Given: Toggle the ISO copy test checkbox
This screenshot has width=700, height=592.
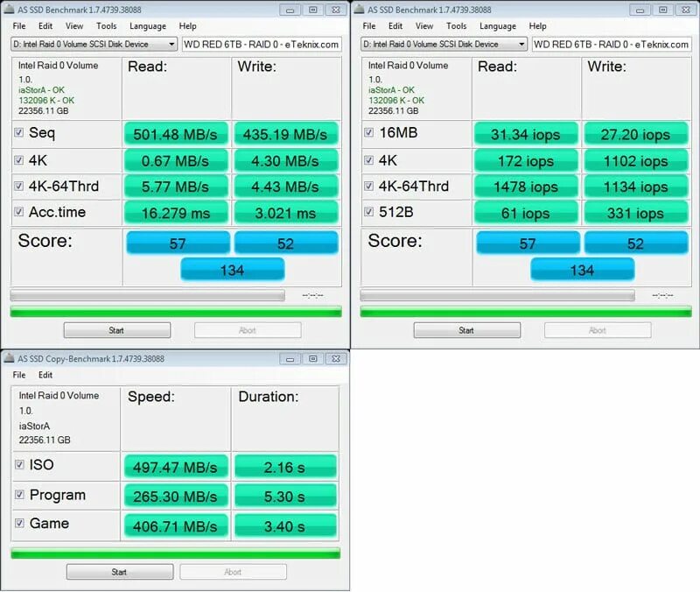Looking at the screenshot, I should click(19, 465).
